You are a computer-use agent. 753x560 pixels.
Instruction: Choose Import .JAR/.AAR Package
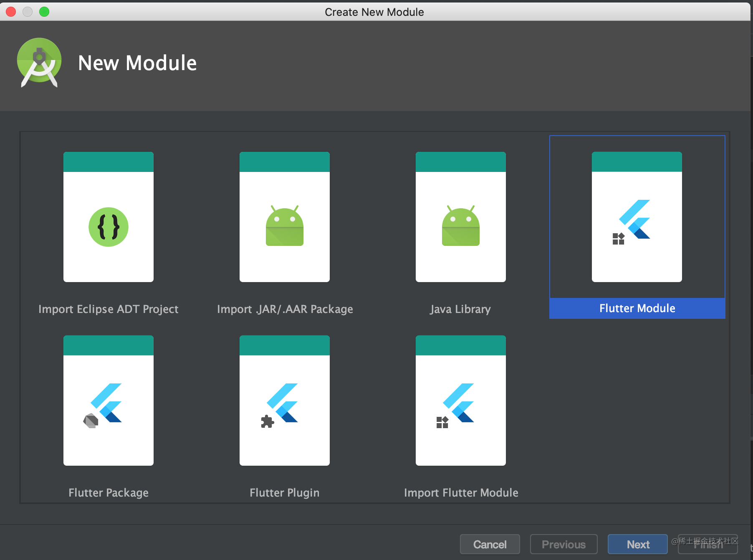coord(284,217)
